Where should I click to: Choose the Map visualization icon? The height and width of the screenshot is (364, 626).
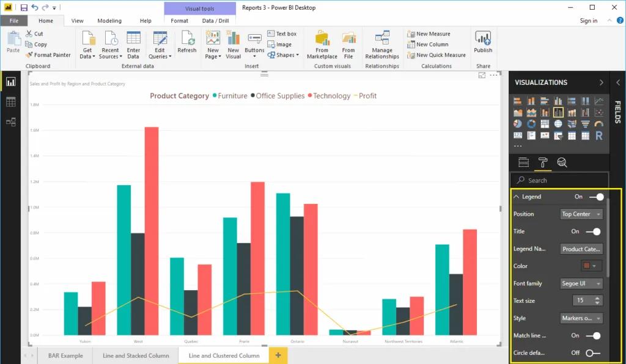pos(558,123)
